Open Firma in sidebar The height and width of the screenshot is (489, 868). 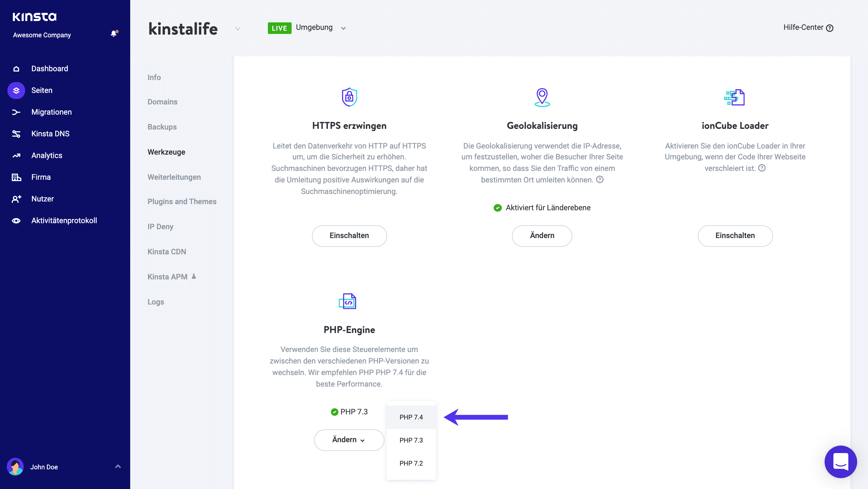tap(41, 177)
